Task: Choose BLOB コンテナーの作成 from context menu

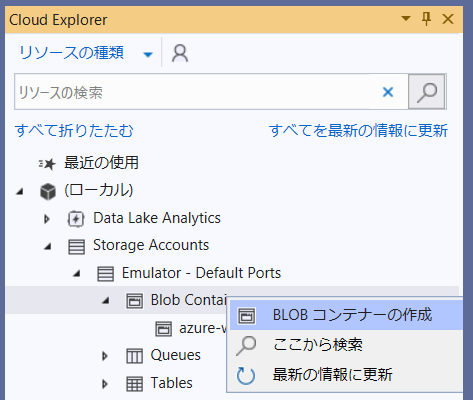Action: 346,315
